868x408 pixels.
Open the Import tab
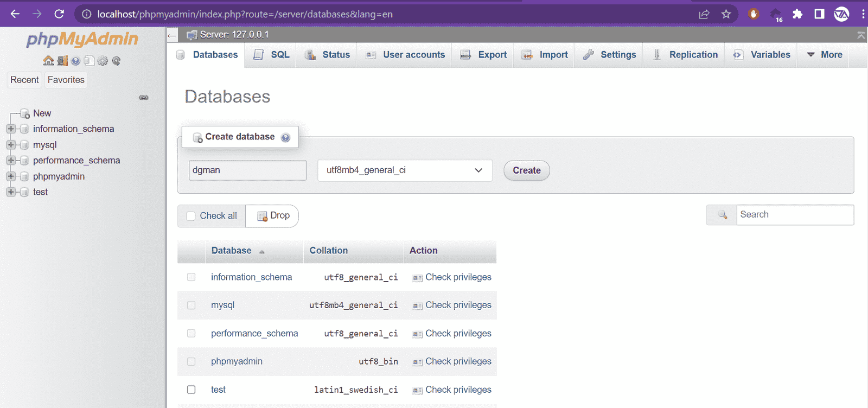544,55
